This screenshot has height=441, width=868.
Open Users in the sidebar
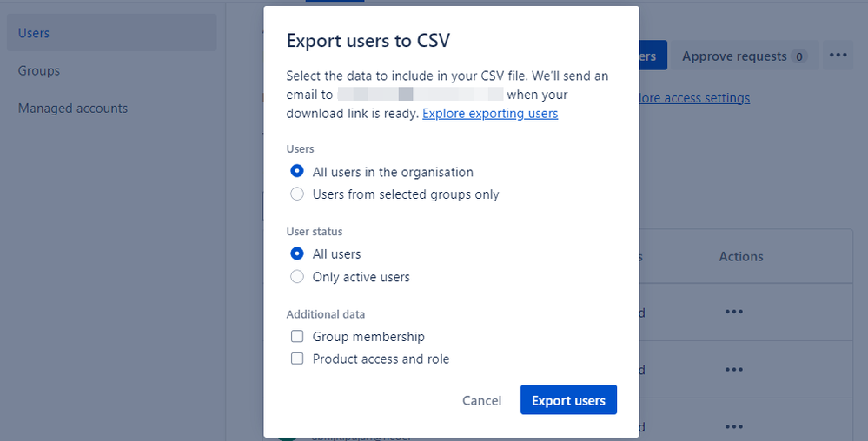tap(112, 33)
